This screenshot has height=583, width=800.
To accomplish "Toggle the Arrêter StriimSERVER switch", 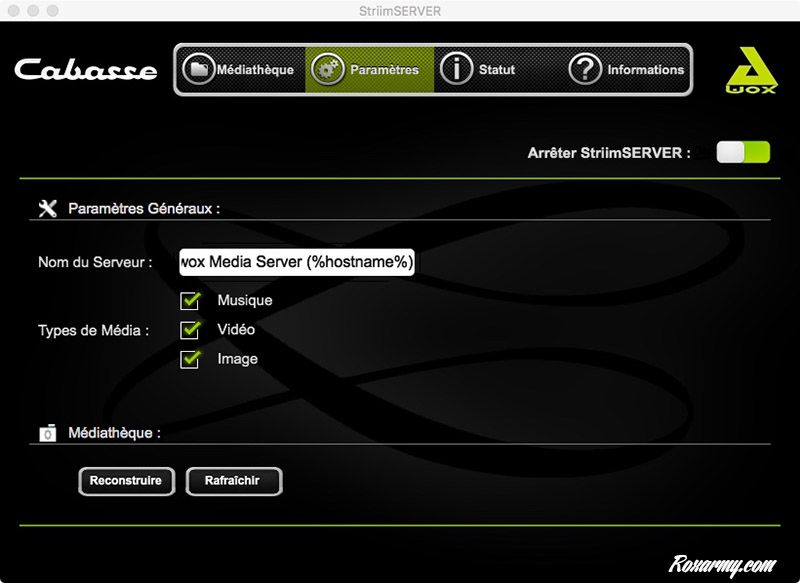I will (743, 152).
